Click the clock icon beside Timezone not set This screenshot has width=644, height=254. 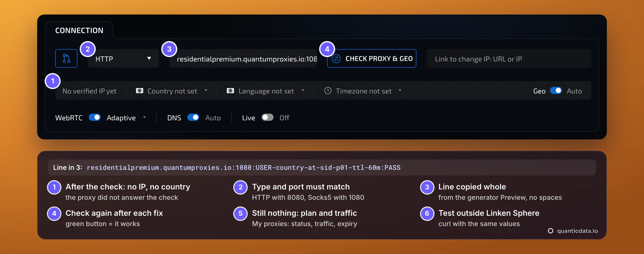click(x=328, y=91)
